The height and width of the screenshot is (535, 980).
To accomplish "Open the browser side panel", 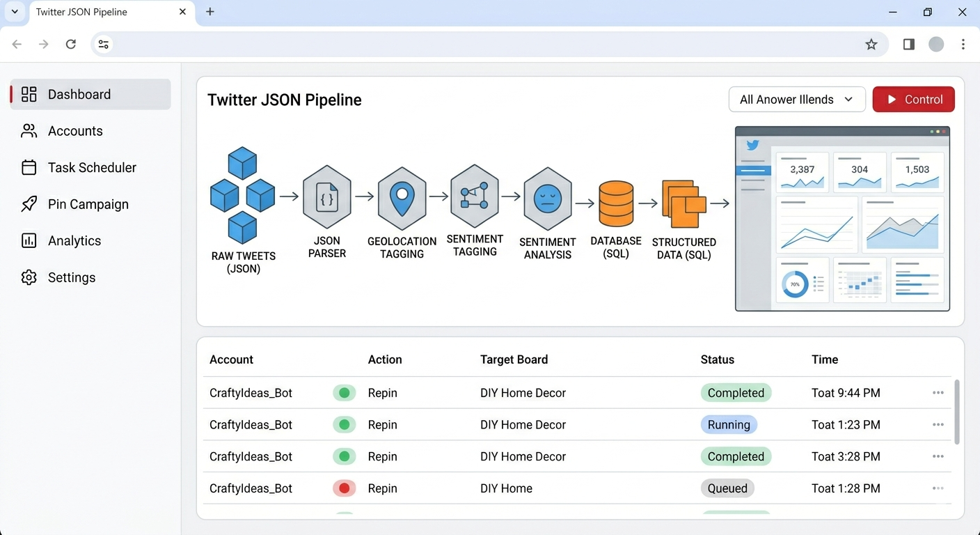I will [909, 45].
